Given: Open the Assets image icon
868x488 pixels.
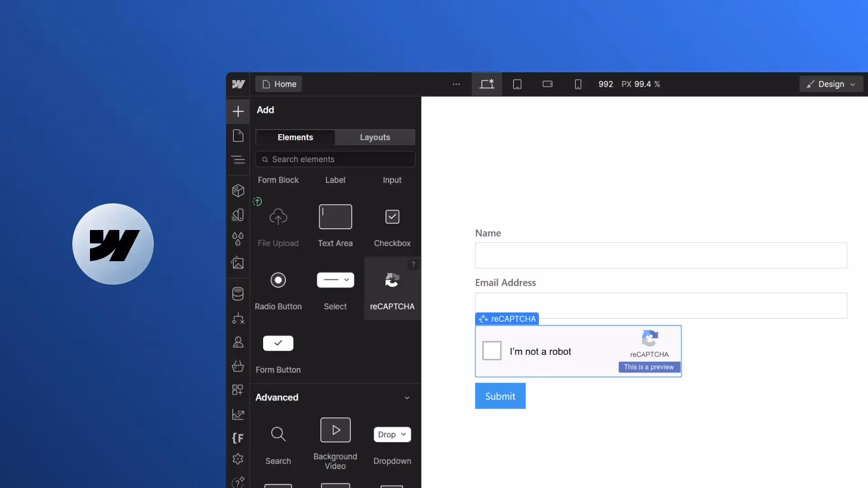Looking at the screenshot, I should coord(238,263).
